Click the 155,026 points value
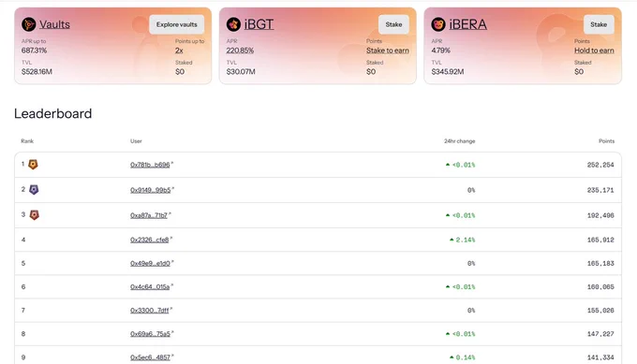Image resolution: width=637 pixels, height=364 pixels. pyautogui.click(x=600, y=310)
